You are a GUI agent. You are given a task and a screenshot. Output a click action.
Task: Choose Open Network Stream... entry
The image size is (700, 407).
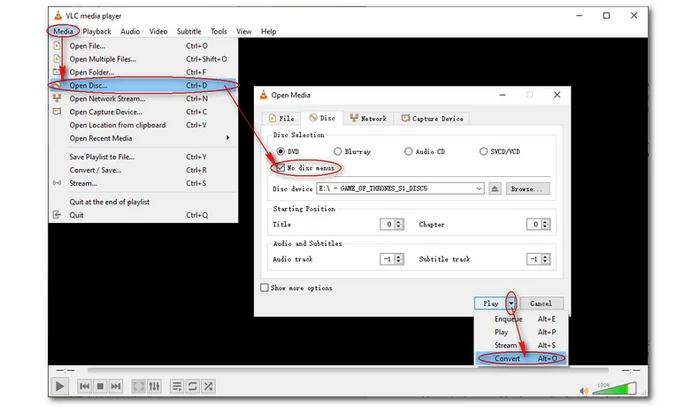pos(143,99)
